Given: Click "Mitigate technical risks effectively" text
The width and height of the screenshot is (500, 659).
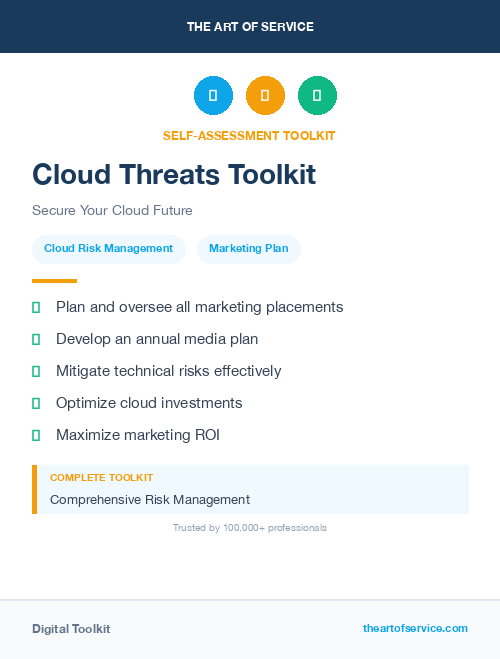Looking at the screenshot, I should 168,371.
